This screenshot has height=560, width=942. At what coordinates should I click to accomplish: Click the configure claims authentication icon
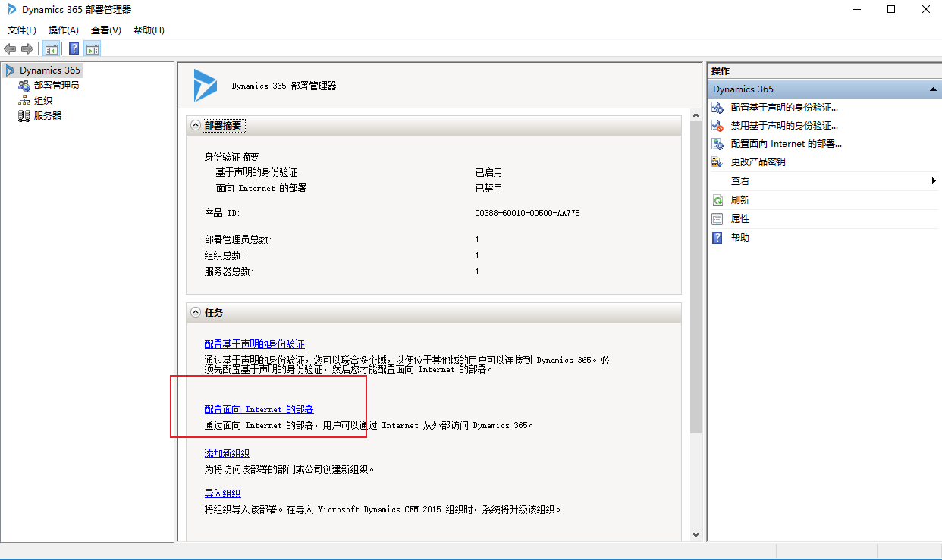(x=717, y=108)
